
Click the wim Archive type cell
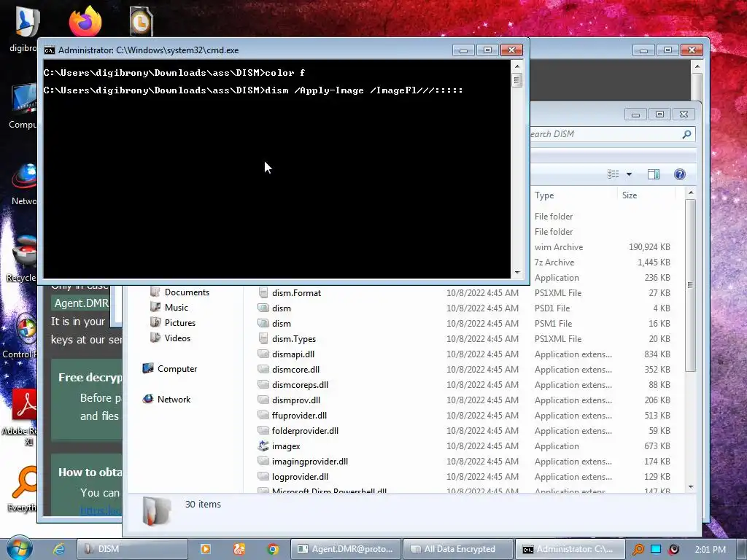coord(558,246)
